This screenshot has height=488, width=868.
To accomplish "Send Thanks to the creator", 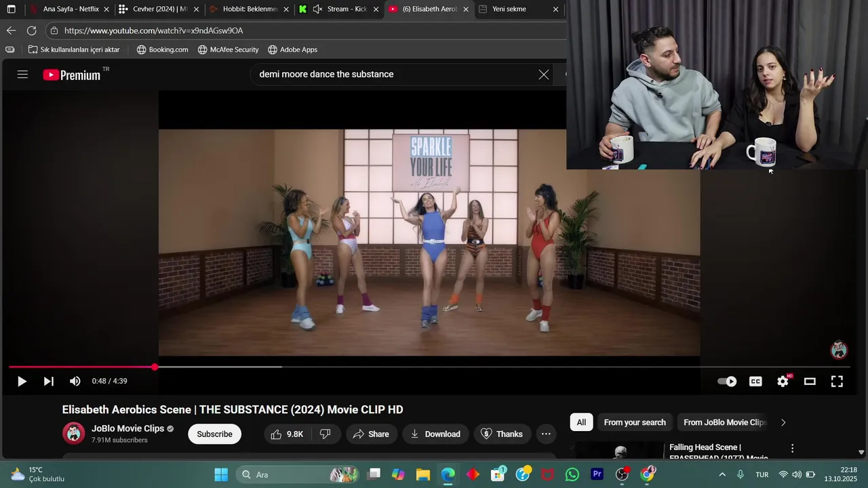I will [502, 434].
